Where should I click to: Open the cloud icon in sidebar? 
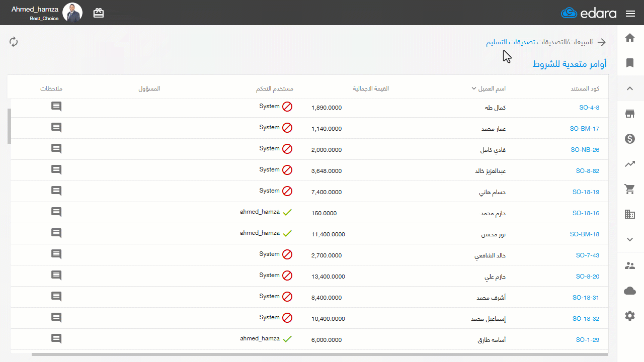(x=630, y=291)
